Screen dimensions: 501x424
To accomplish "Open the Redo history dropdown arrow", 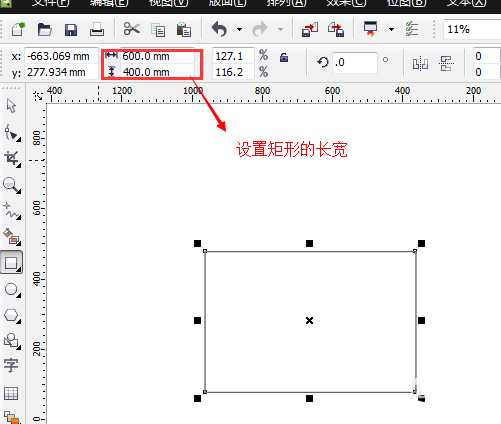I will (x=280, y=29).
